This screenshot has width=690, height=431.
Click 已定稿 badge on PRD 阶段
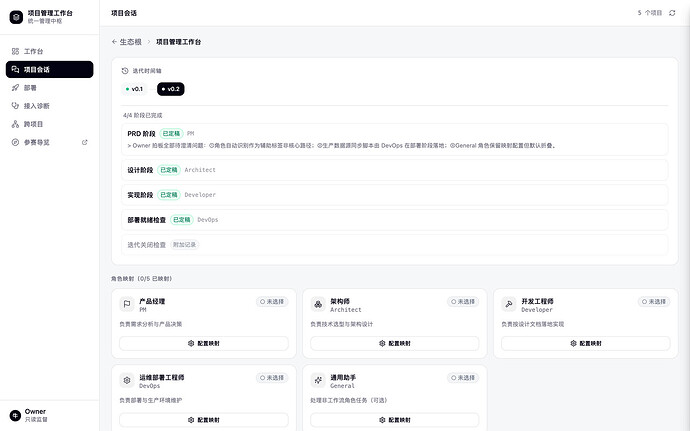[x=171, y=133]
